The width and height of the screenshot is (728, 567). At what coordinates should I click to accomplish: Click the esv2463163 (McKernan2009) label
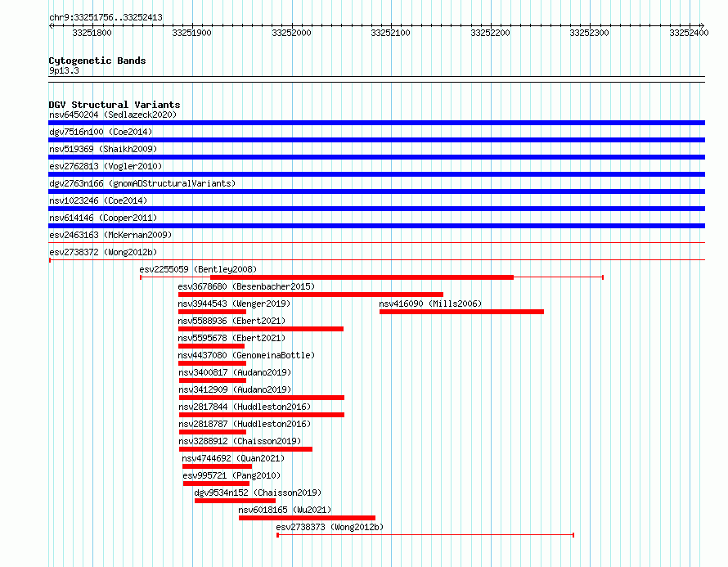point(110,235)
